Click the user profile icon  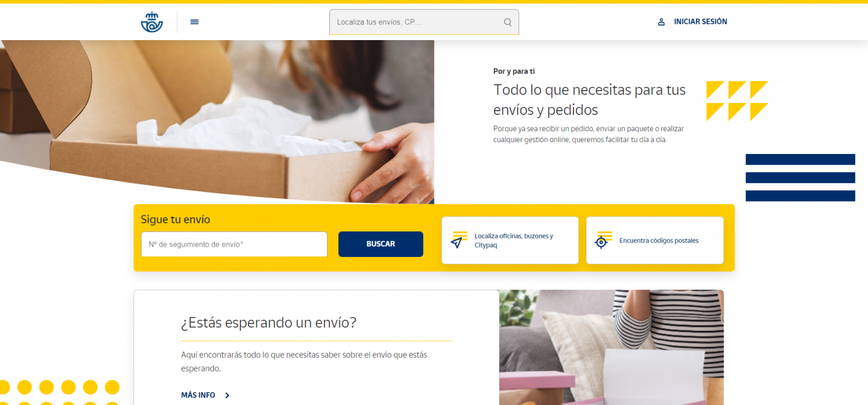[661, 22]
